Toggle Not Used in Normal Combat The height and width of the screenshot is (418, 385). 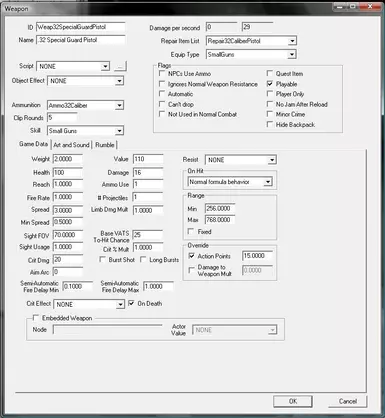coord(162,114)
